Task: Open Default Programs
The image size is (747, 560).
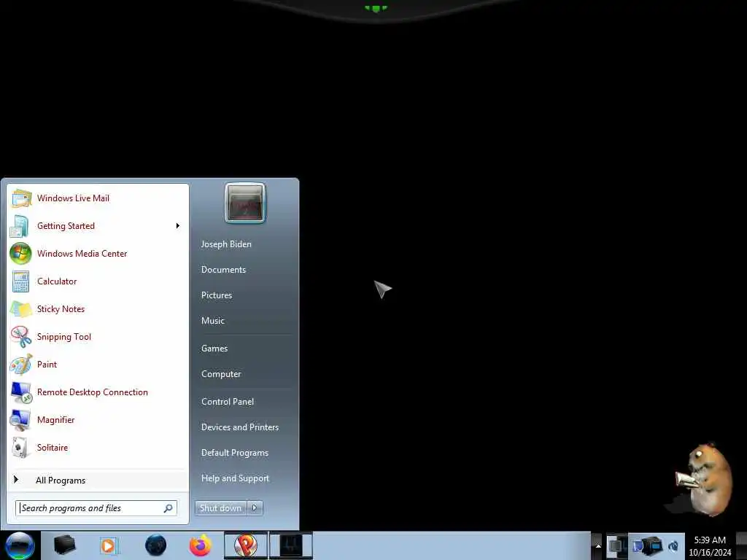Action: pyautogui.click(x=235, y=453)
